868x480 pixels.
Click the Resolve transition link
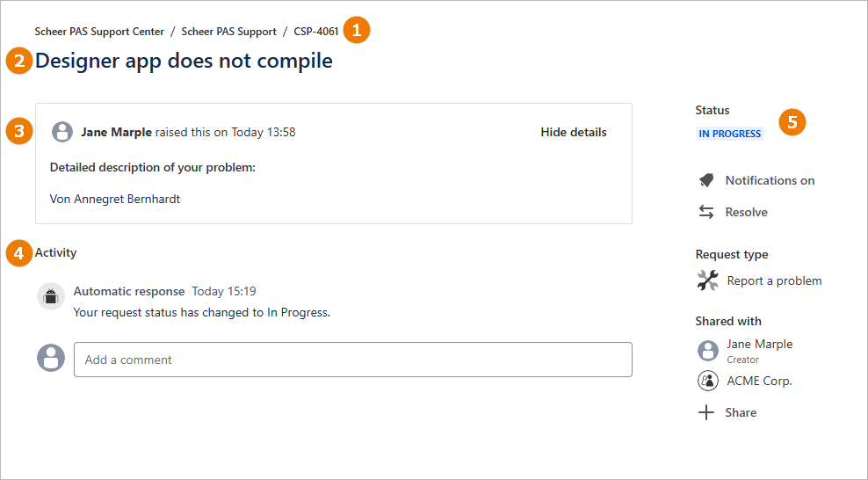pyautogui.click(x=746, y=212)
